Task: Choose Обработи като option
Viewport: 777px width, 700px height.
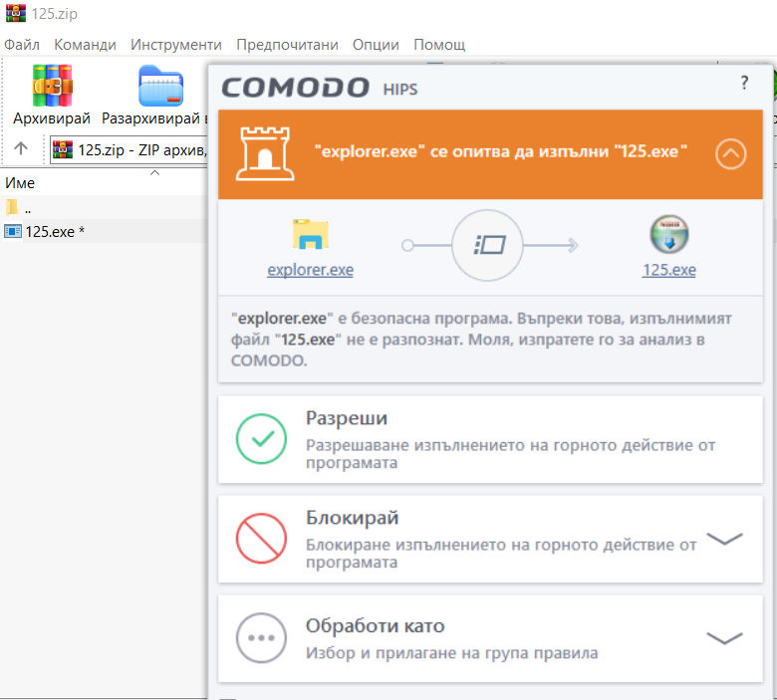Action: point(490,638)
